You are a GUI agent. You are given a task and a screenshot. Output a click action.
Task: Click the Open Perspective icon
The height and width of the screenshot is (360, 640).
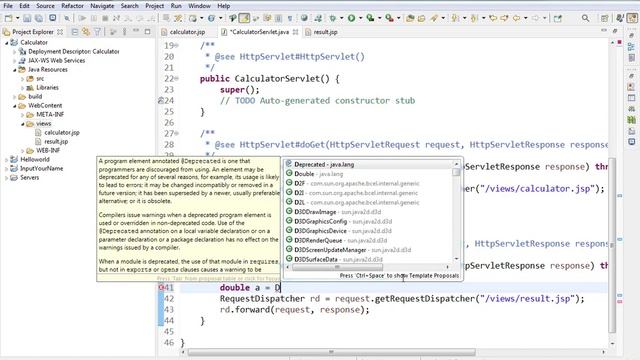coord(605,18)
